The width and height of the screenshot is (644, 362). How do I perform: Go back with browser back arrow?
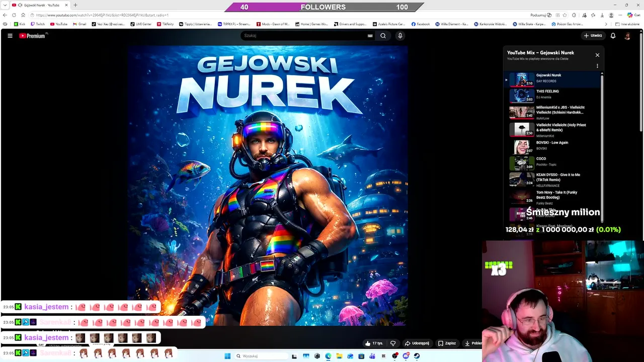pyautogui.click(x=5, y=15)
